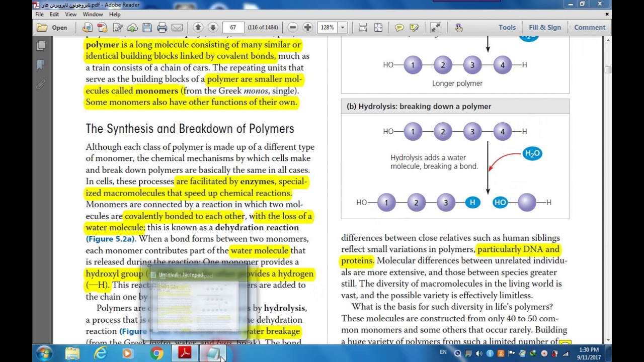The width and height of the screenshot is (644, 362).
Task: Open the Fill & Sign pane
Action: click(545, 28)
